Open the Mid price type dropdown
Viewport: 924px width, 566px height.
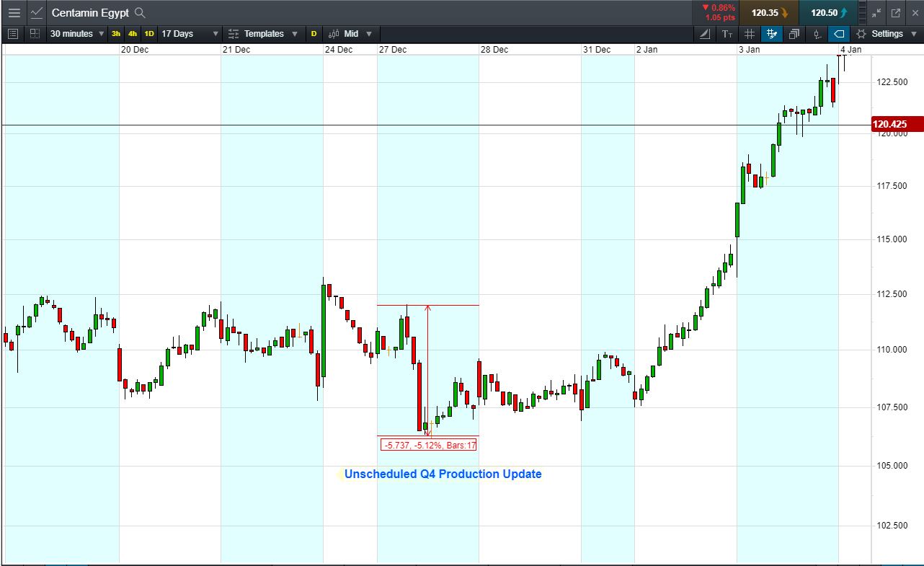tap(352, 34)
